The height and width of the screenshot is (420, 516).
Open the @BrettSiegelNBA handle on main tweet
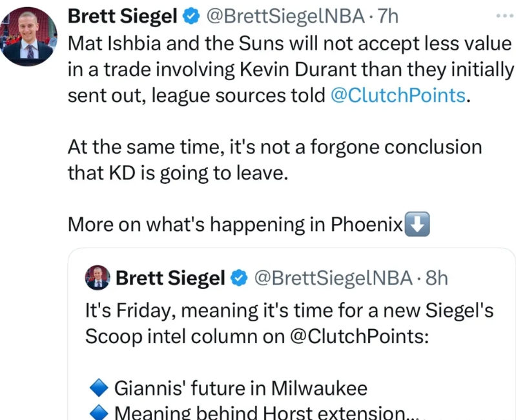[x=285, y=16]
